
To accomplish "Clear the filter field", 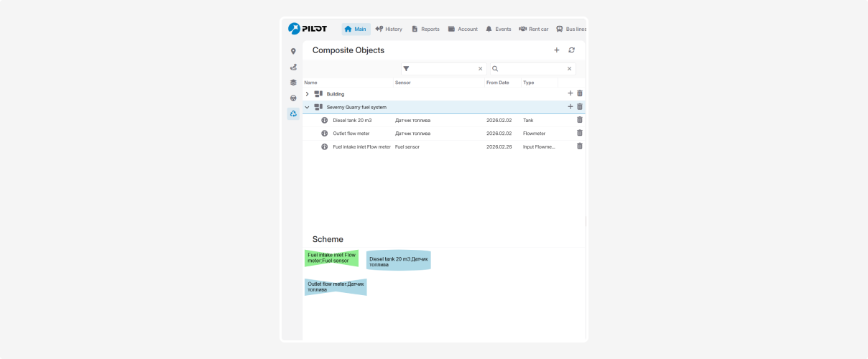I will 481,69.
